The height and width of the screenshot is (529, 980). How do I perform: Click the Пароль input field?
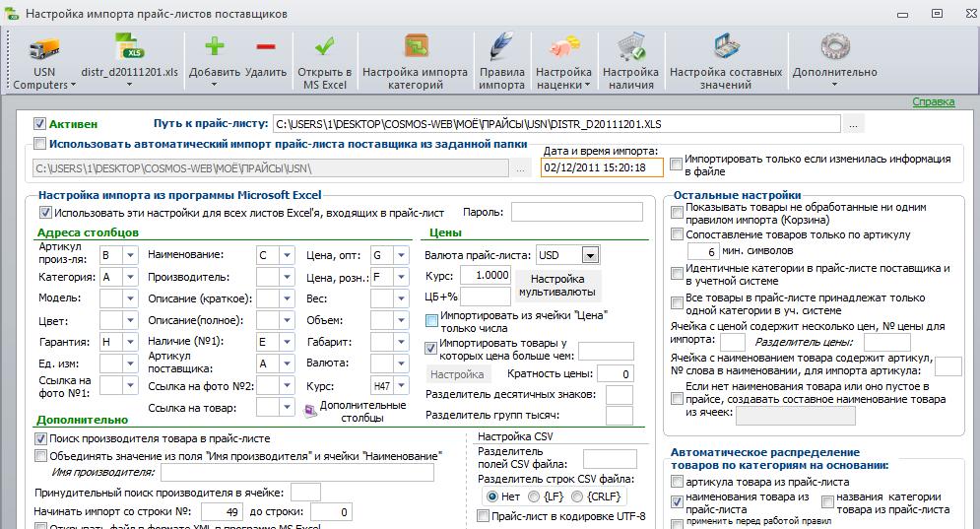tap(577, 212)
